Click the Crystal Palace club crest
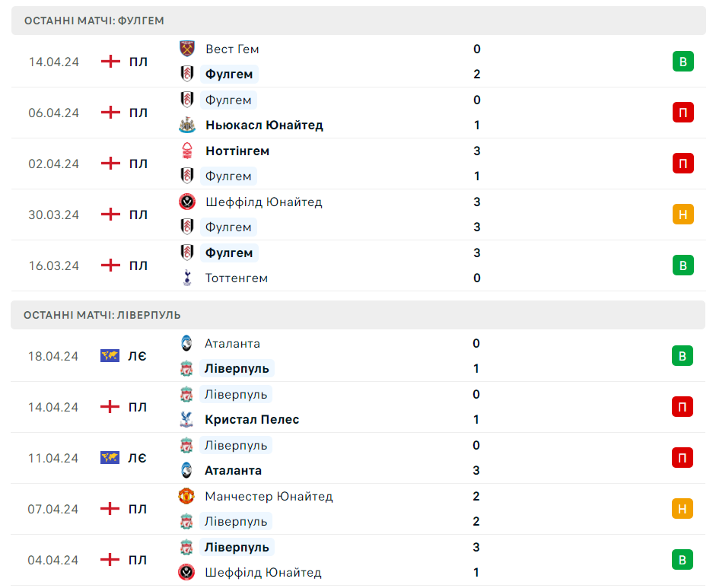Screen dimensions: 716x588 click(186, 419)
